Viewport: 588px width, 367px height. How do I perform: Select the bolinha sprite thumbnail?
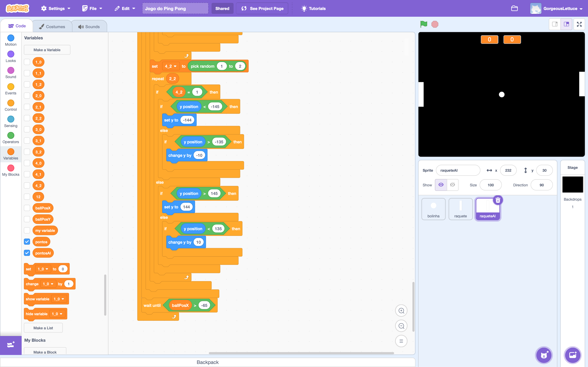[x=433, y=209]
